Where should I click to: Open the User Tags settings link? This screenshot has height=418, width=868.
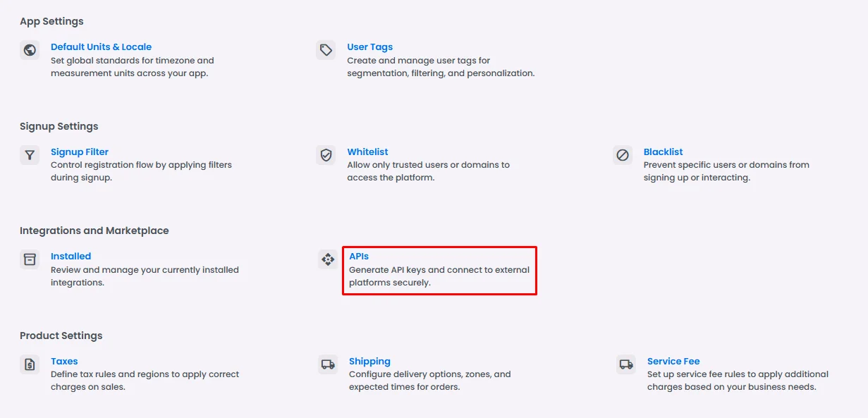coord(369,47)
